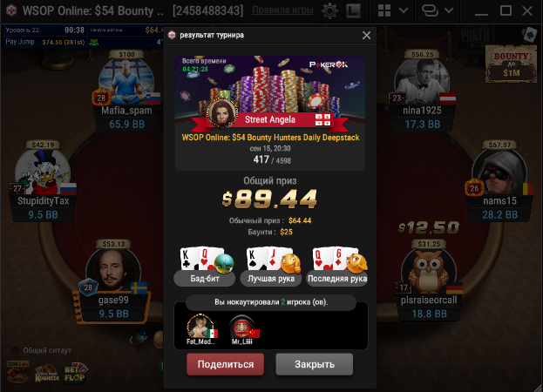This screenshot has width=543, height=392.
Task: Open the Правила игры link
Action: [x=282, y=10]
